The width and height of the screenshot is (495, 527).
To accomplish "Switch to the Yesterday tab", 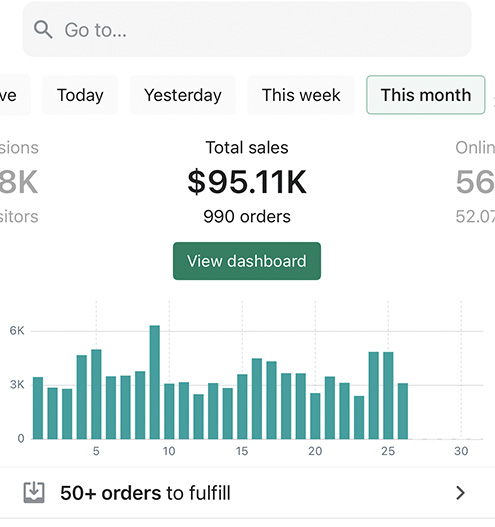I will click(183, 95).
